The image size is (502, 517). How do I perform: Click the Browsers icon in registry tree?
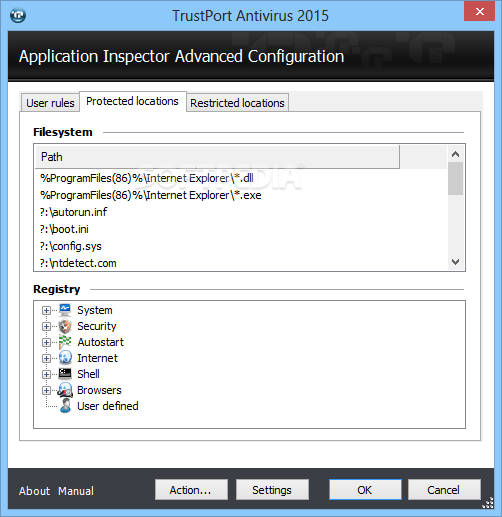(x=65, y=390)
